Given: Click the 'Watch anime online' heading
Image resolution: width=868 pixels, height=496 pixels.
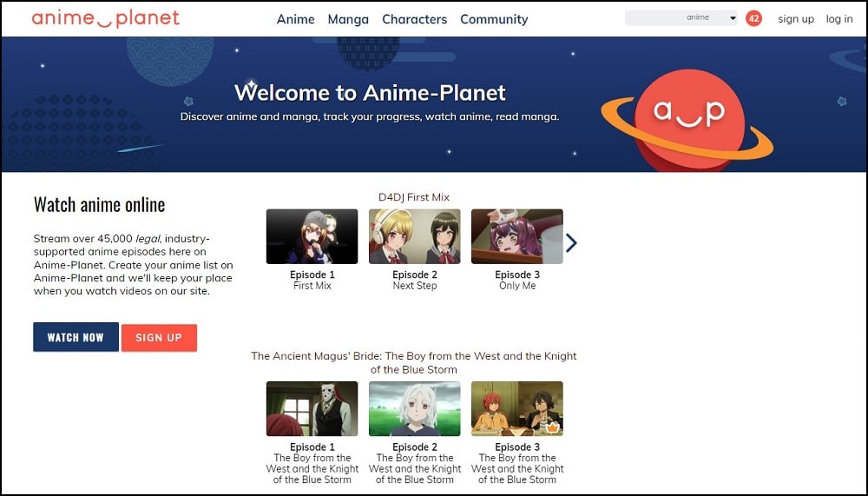Looking at the screenshot, I should [x=99, y=204].
